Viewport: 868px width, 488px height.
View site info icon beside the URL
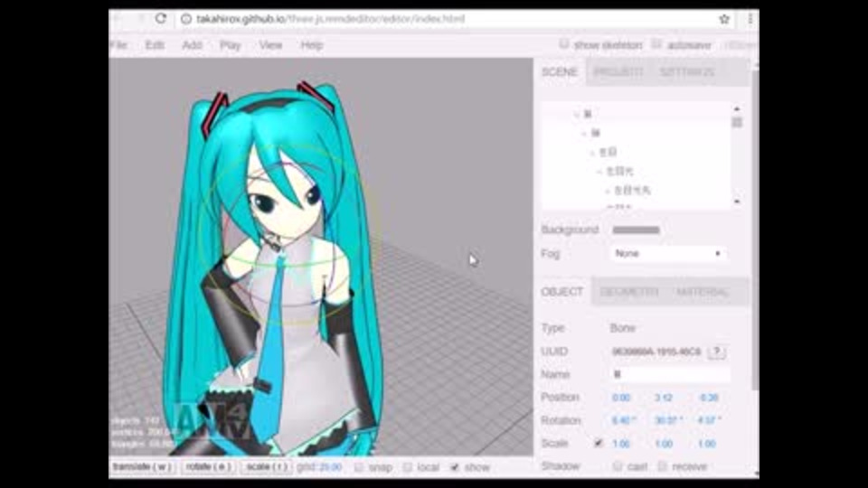(x=186, y=19)
